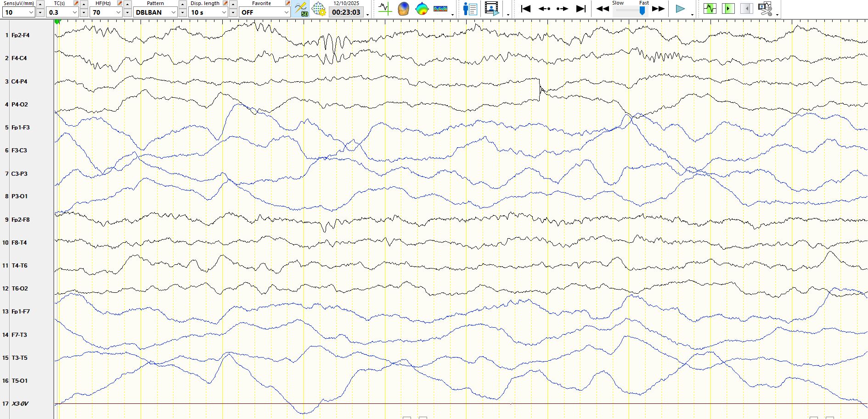Screen dimensions: 868x419
Task: Toggle the 50 Hz notch filter
Action: pos(301,9)
